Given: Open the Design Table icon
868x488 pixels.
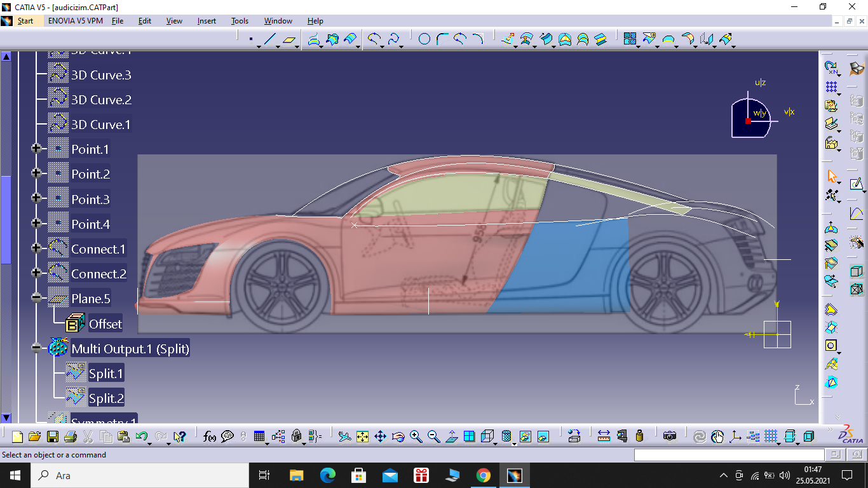Looking at the screenshot, I should (259, 437).
